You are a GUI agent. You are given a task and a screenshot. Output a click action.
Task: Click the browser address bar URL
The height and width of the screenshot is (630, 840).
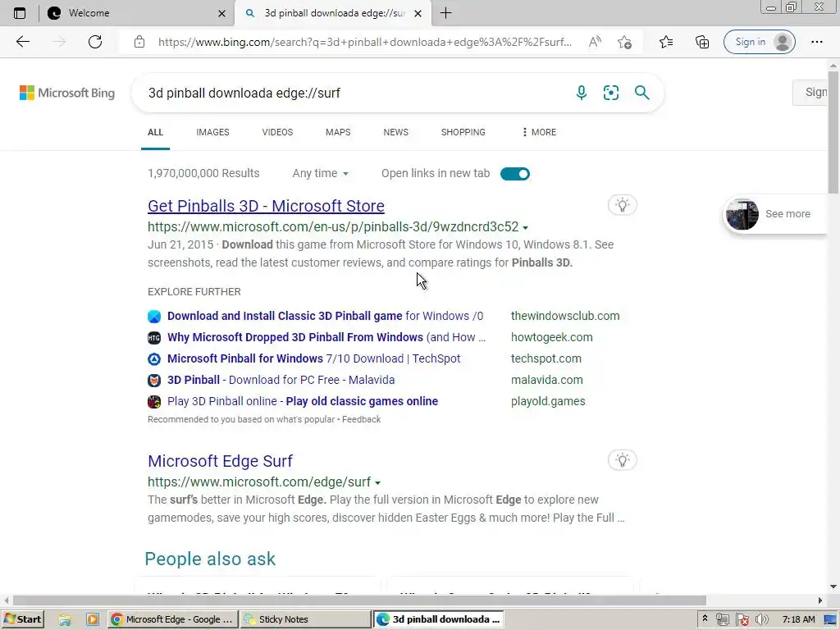click(x=365, y=42)
